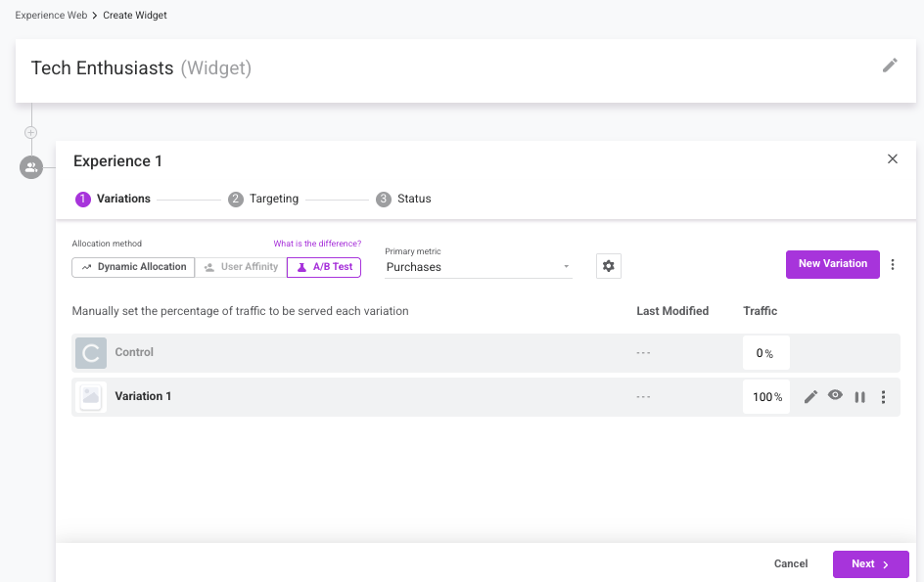Add a step with the plus circle

[31, 133]
